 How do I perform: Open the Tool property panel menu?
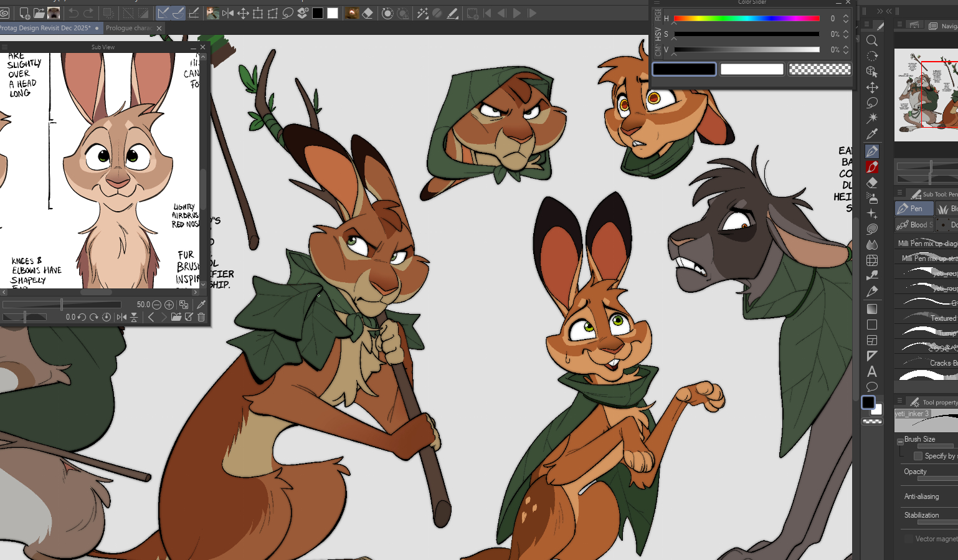[x=899, y=401]
